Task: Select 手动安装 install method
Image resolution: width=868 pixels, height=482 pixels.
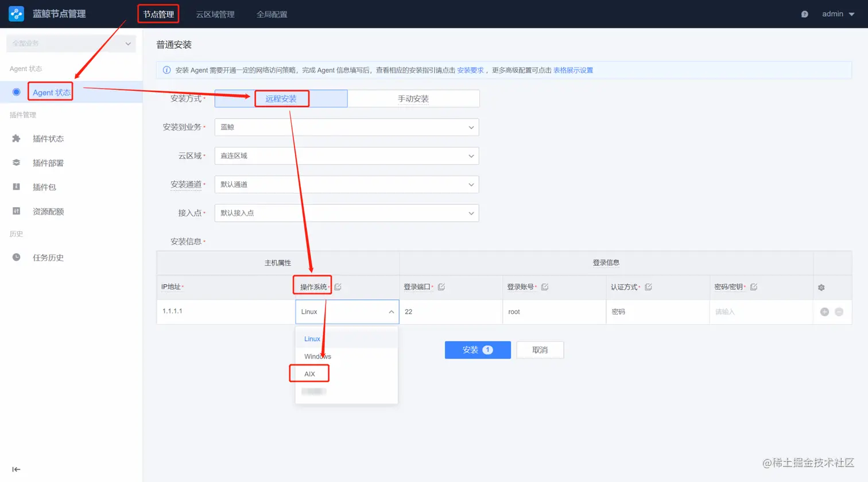Action: point(413,99)
